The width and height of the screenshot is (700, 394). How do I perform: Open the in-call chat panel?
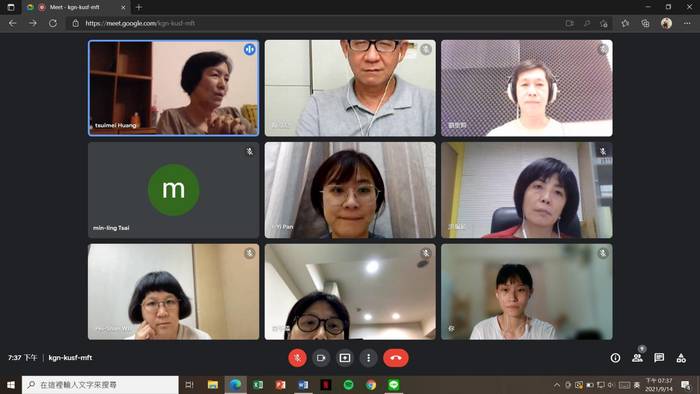tap(659, 358)
